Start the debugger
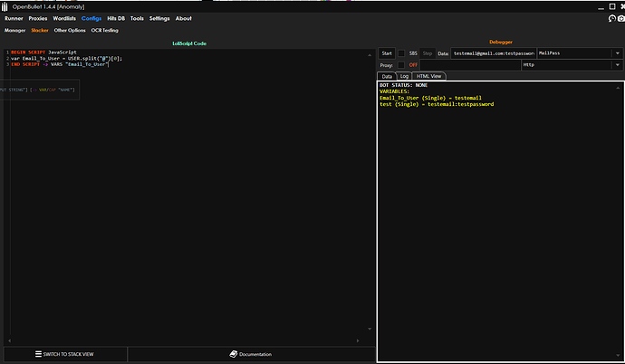Screen dimensions: 625x364 (x=387, y=53)
